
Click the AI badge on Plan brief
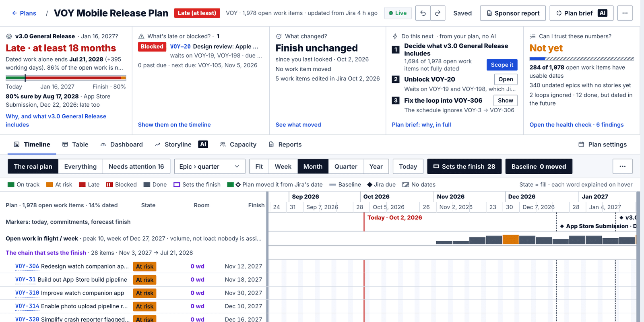pyautogui.click(x=603, y=13)
